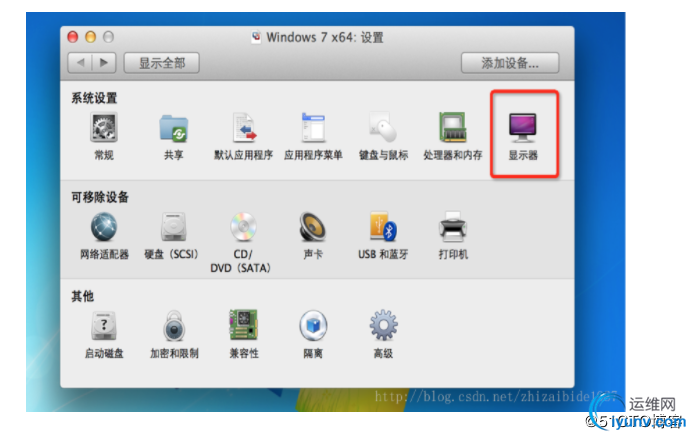
Task: Open 应用程序菜单 applications menu settings
Action: point(313,128)
